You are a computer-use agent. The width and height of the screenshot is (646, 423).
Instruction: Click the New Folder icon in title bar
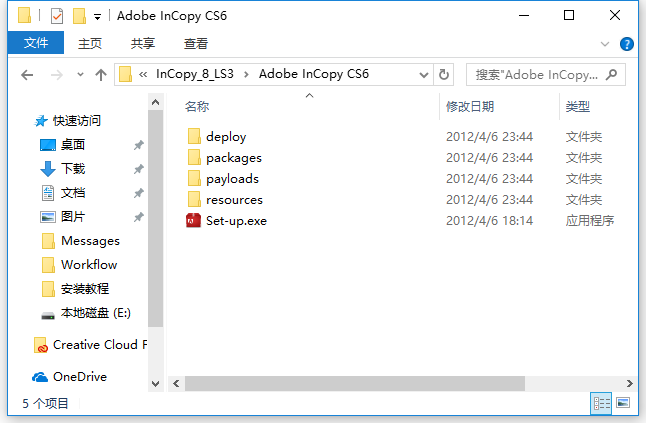click(79, 16)
